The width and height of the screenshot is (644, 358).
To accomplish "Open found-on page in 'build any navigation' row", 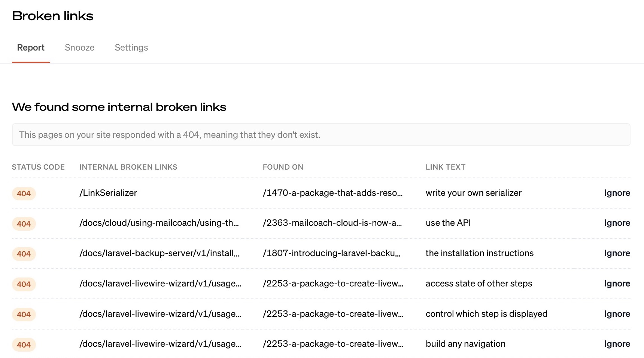I will tap(333, 344).
